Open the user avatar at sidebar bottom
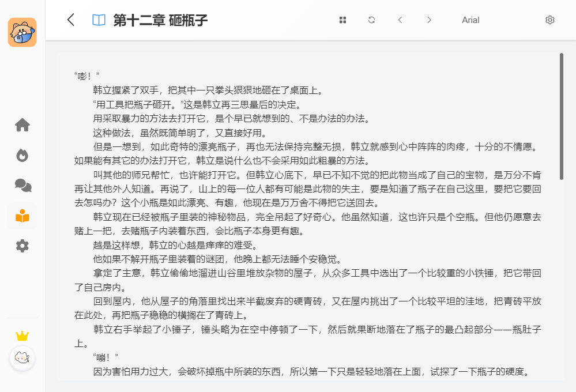Image resolution: width=576 pixels, height=392 pixels. click(x=22, y=357)
